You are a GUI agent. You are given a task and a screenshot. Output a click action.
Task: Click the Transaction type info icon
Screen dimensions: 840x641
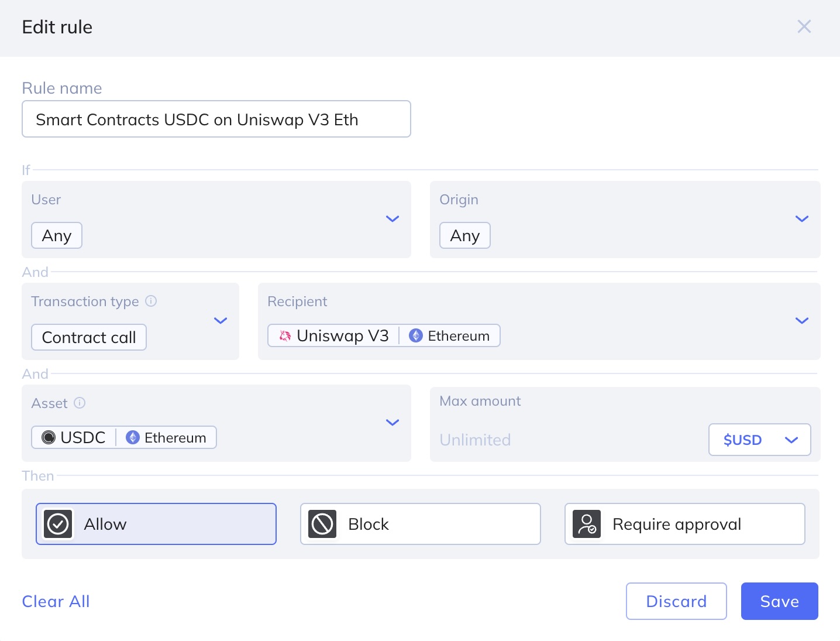tap(151, 301)
